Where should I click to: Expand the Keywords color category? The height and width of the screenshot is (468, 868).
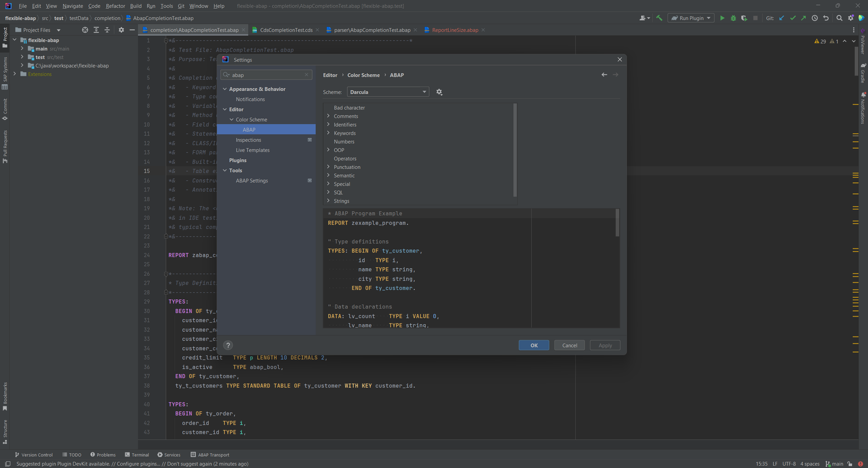click(328, 133)
